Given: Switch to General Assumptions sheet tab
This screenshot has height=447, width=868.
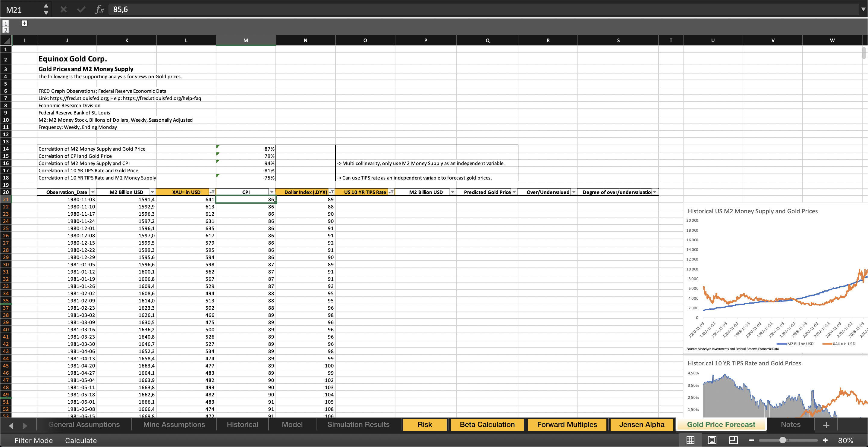Looking at the screenshot, I should (84, 424).
